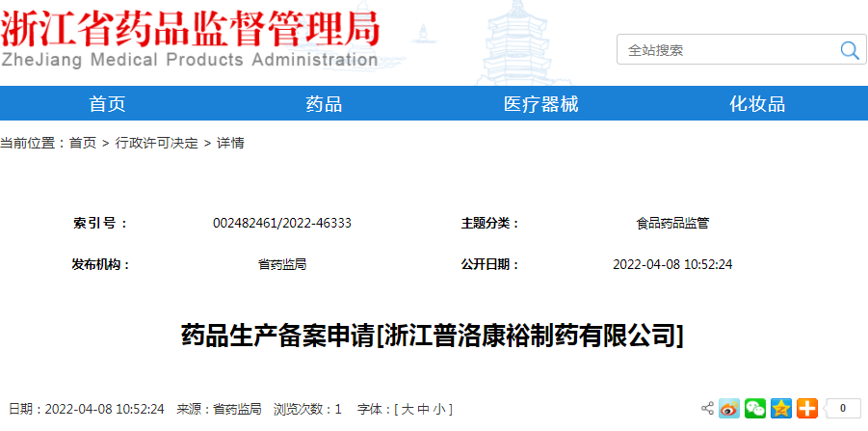Share the page to Weibo

[x=729, y=409]
